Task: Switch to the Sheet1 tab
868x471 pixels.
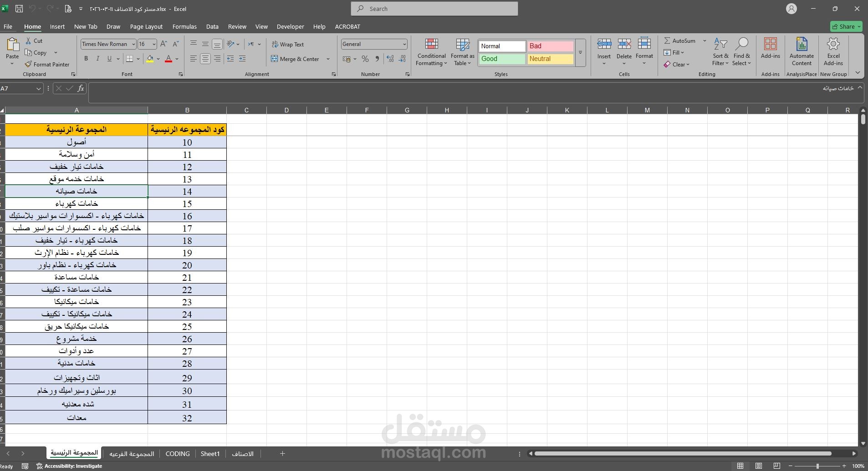Action: click(x=210, y=454)
